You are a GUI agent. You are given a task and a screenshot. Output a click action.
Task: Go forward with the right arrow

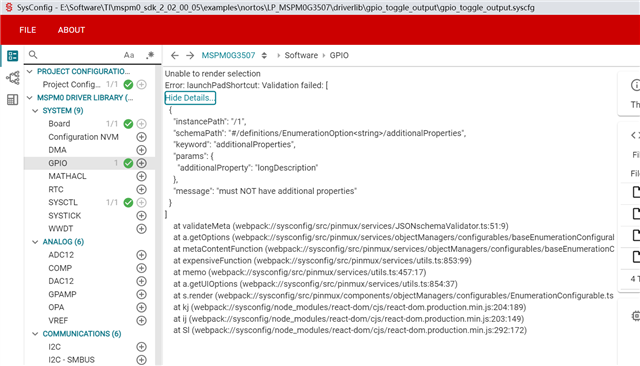[x=190, y=55]
